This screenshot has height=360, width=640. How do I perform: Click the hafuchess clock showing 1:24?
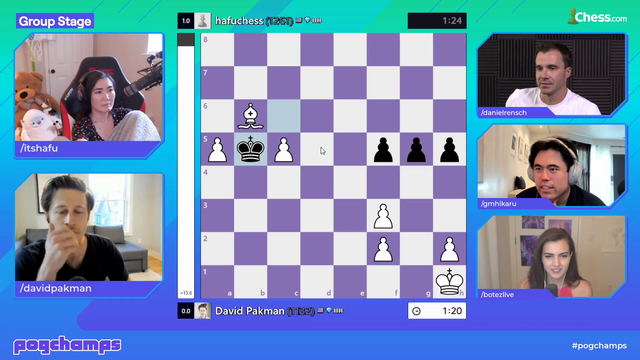coord(437,21)
